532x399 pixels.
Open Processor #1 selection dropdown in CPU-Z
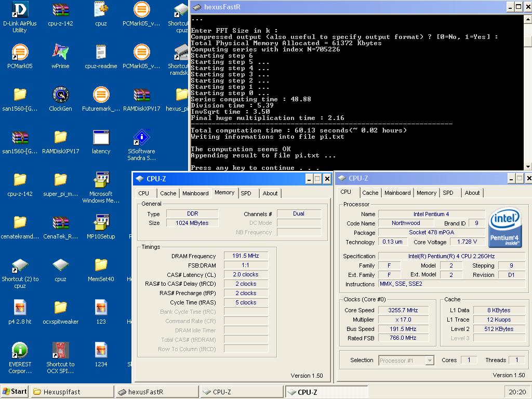pyautogui.click(x=406, y=361)
